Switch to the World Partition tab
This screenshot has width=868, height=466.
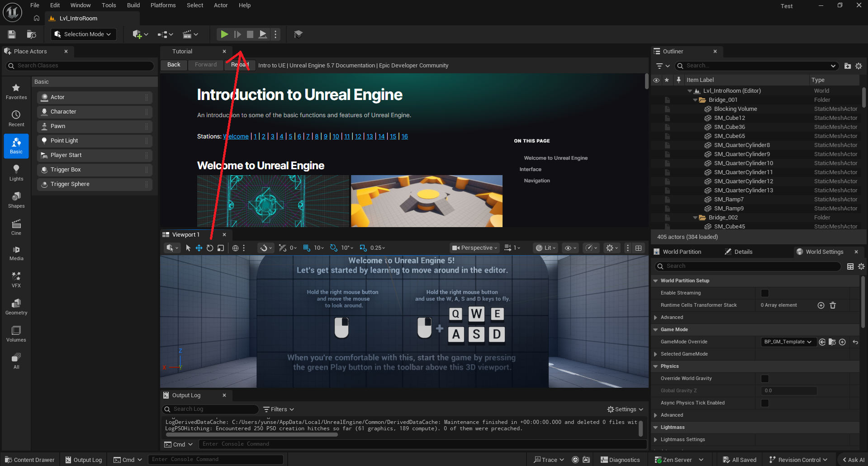[677, 252]
